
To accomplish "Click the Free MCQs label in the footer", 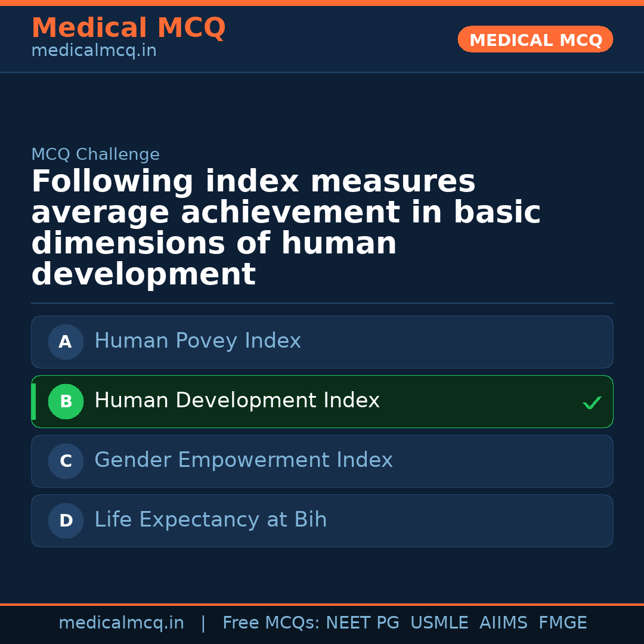I will point(271,623).
